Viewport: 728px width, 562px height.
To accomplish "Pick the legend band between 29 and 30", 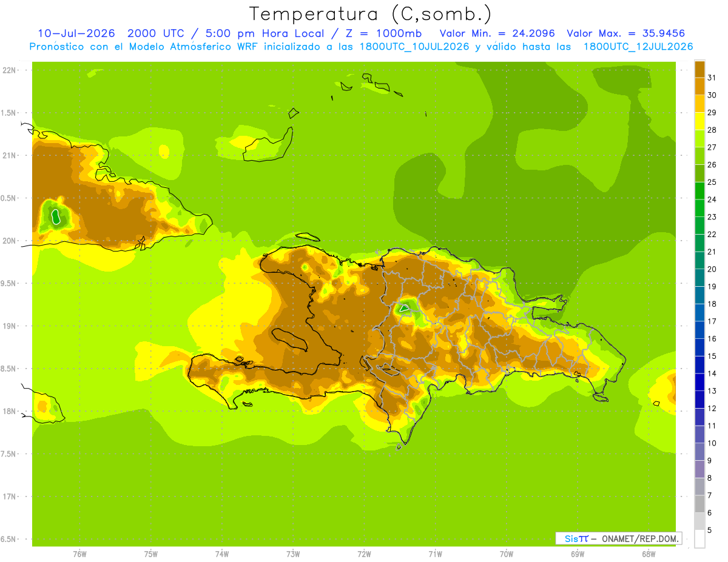I will (699, 103).
